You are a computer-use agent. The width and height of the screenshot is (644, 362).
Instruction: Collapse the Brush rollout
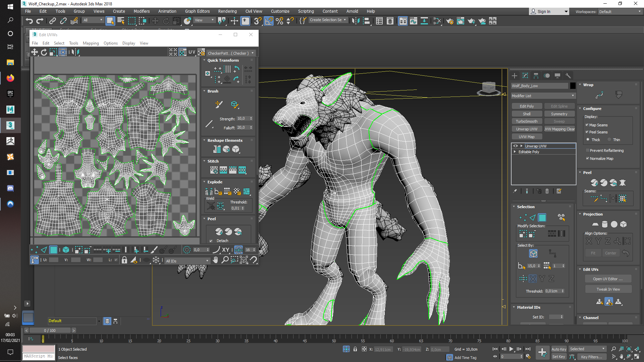204,91
